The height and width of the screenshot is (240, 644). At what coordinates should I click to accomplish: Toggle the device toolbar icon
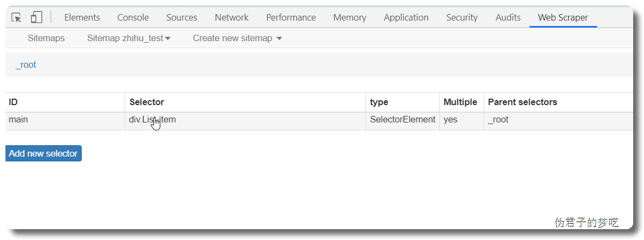coord(36,17)
